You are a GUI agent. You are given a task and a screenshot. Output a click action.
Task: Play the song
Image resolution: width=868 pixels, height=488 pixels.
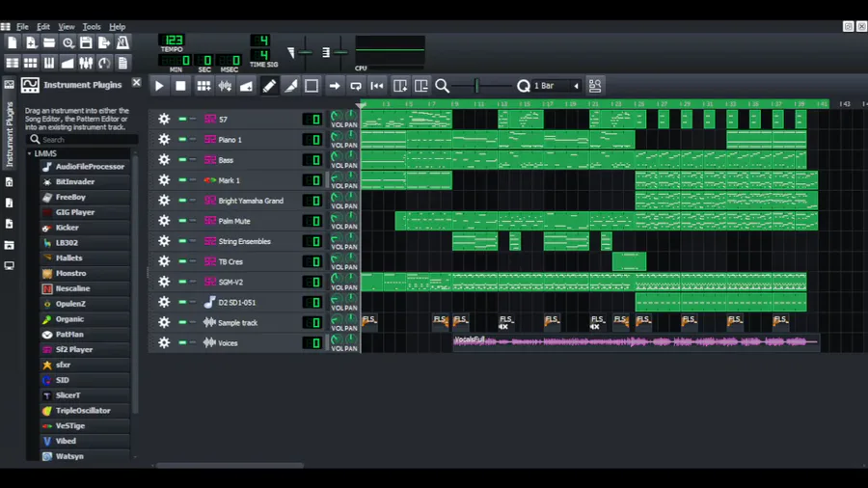tap(159, 86)
